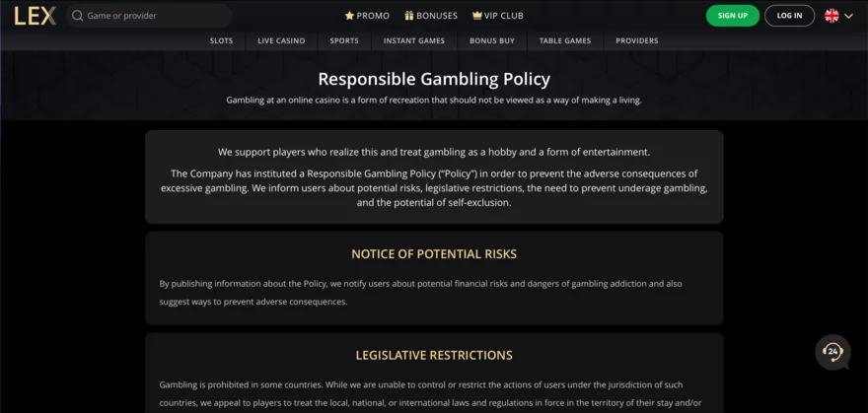Focus the Game or provider search field
Screen dimensions: 868x413
coord(153,16)
